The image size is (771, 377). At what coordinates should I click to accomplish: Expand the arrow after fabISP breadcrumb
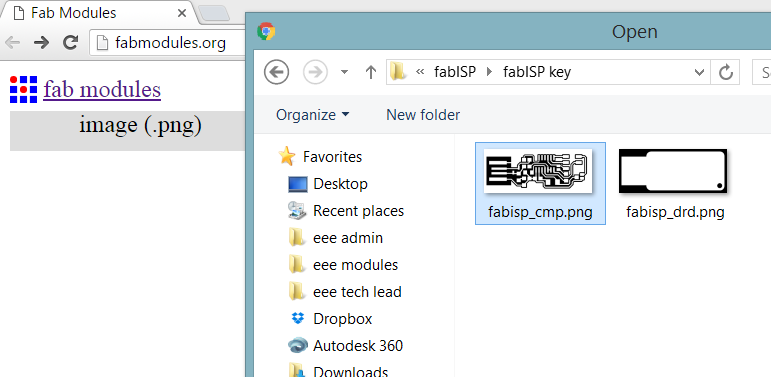(489, 73)
